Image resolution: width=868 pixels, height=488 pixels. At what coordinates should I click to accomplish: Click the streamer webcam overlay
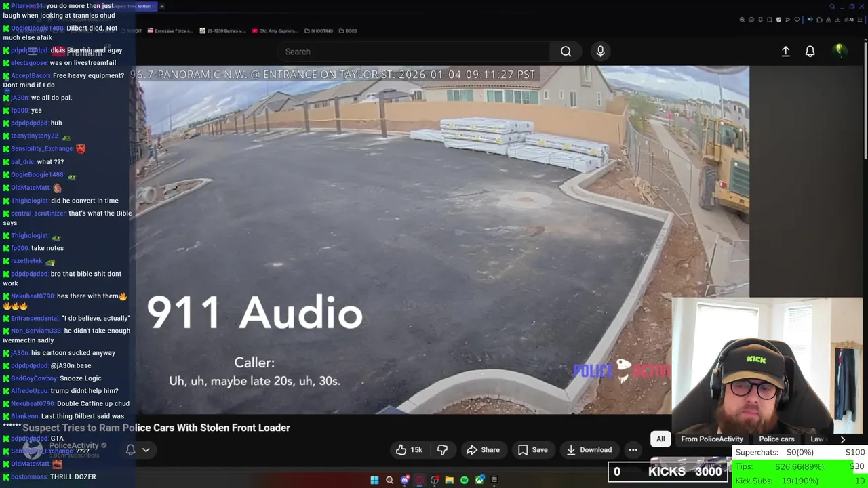tap(766, 366)
